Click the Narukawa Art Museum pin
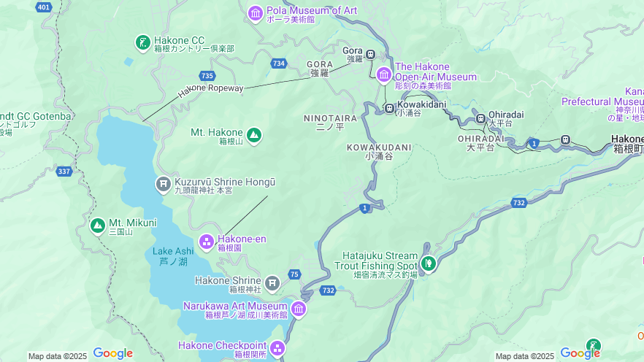 click(x=299, y=309)
